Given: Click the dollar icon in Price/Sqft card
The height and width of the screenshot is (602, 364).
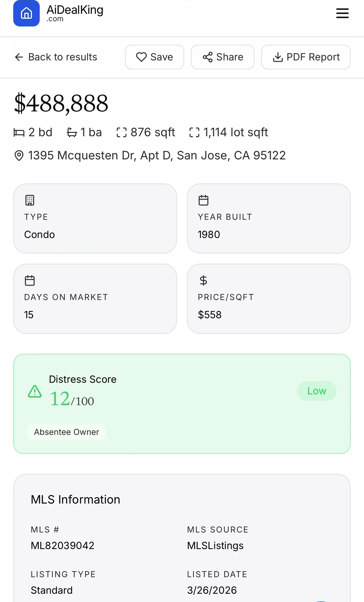Looking at the screenshot, I should [x=204, y=280].
